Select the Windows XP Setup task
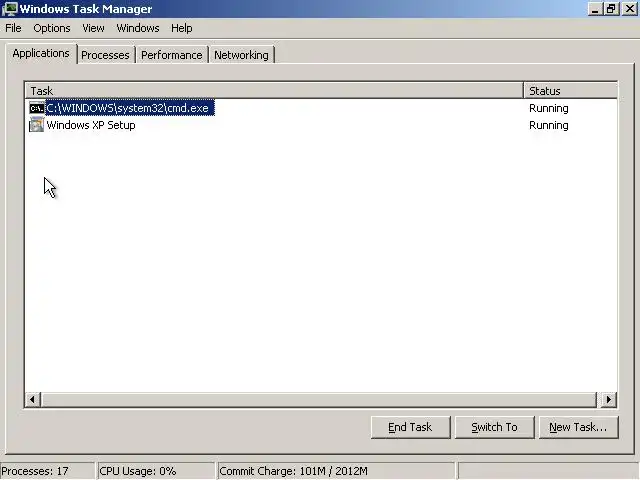This screenshot has height=480, width=640. [91, 125]
